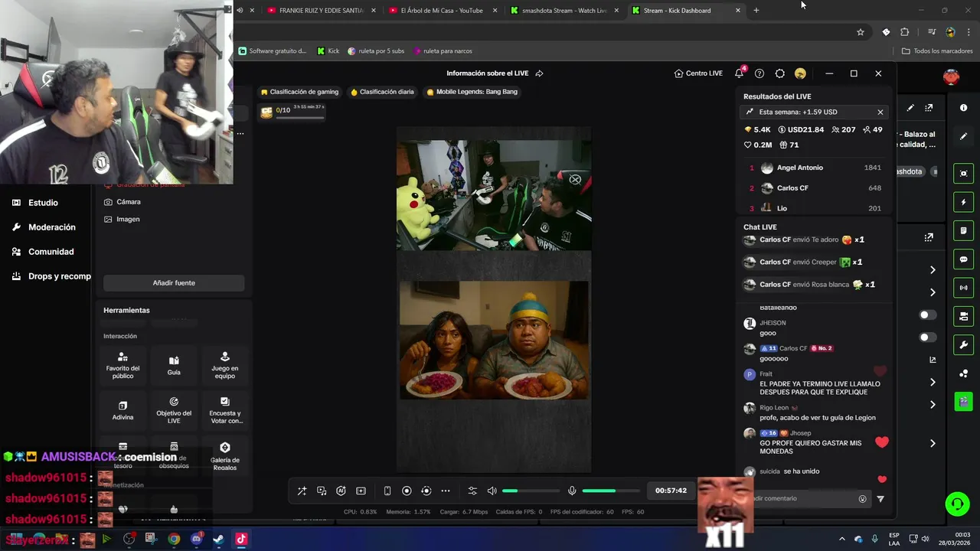Select Mobile Legends: Bang Bang tag
The height and width of the screenshot is (551, 980).
coord(472,92)
